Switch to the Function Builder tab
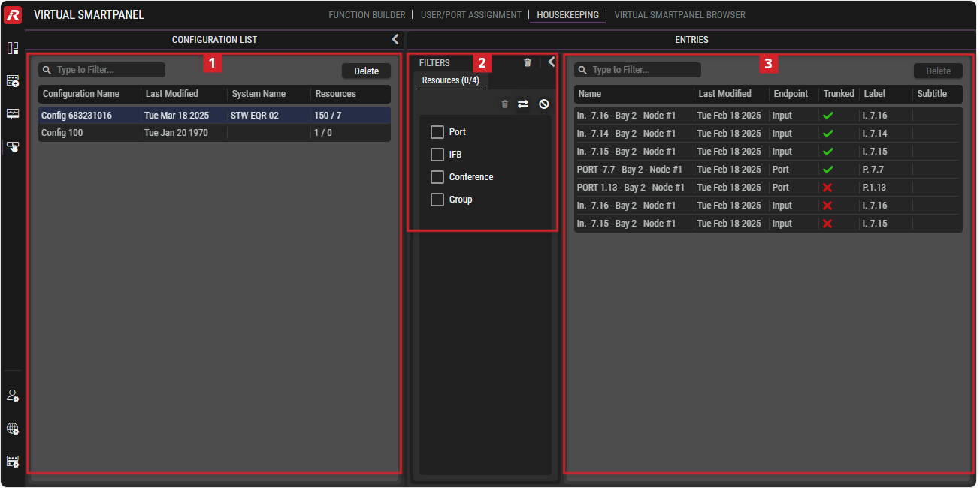Image resolution: width=980 pixels, height=488 pixels. coord(367,15)
